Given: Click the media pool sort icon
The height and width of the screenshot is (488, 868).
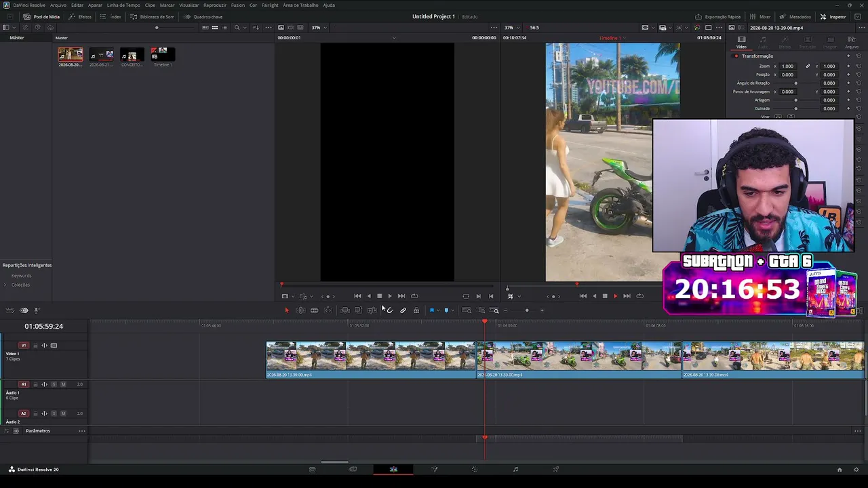Looking at the screenshot, I should coord(256,28).
